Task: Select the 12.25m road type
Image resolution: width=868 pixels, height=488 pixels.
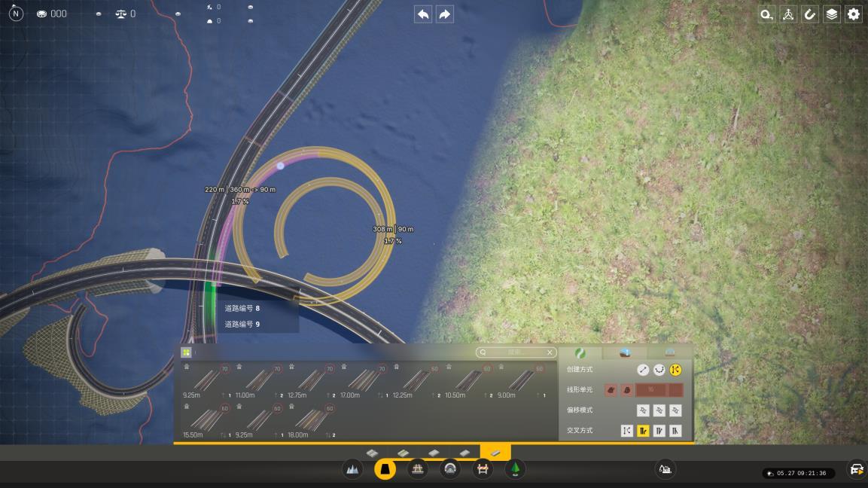Action: click(x=416, y=381)
